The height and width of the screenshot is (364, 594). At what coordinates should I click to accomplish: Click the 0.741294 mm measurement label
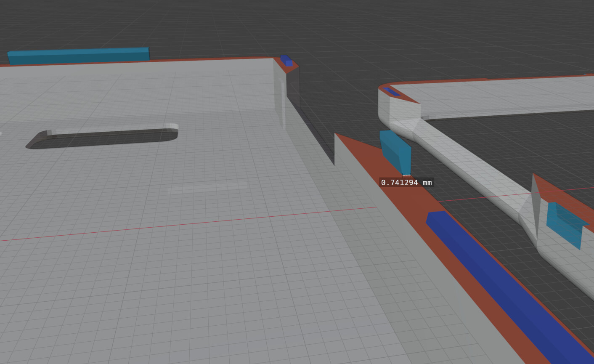pos(406,183)
